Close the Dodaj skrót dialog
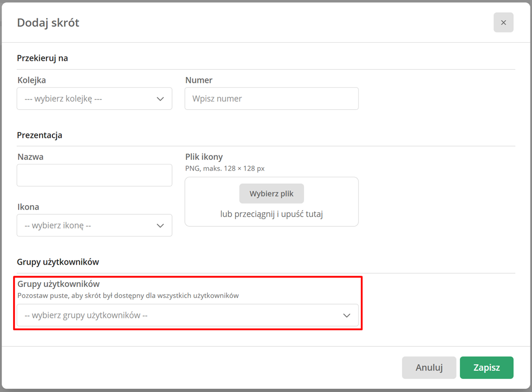The width and height of the screenshot is (532, 392). tap(503, 22)
